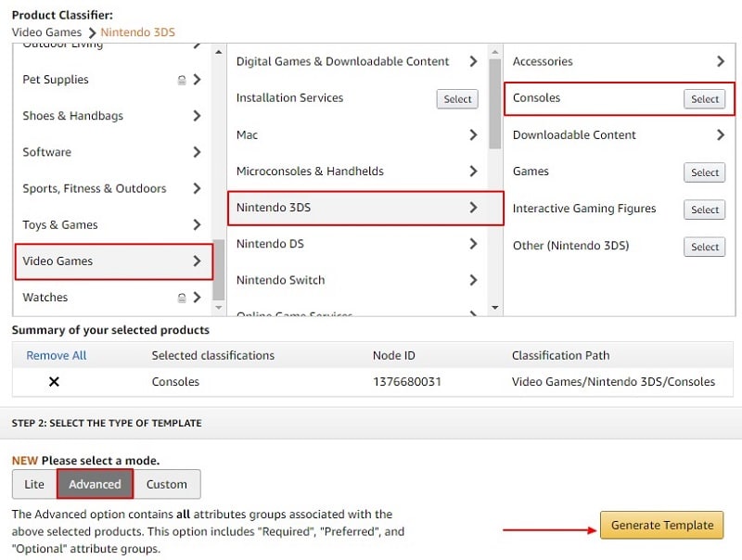Screen dimensions: 742x560
Task: Click the Video Games breadcrumb link
Action: pyautogui.click(x=46, y=32)
